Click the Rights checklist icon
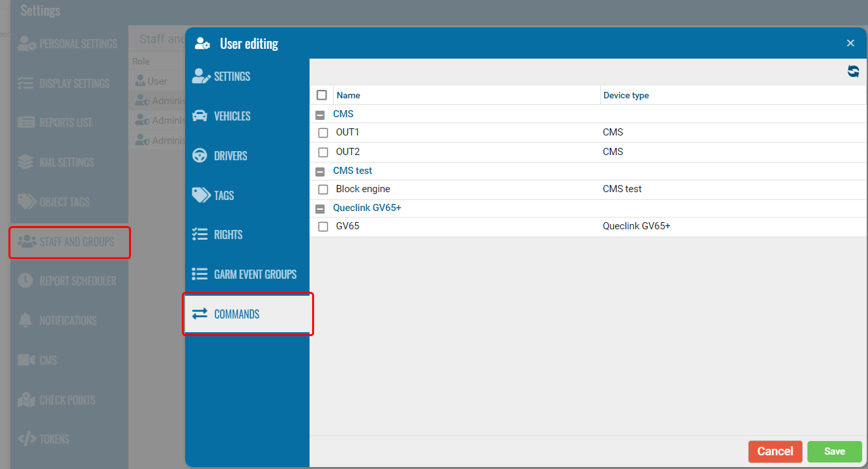The image size is (868, 469). [200, 234]
